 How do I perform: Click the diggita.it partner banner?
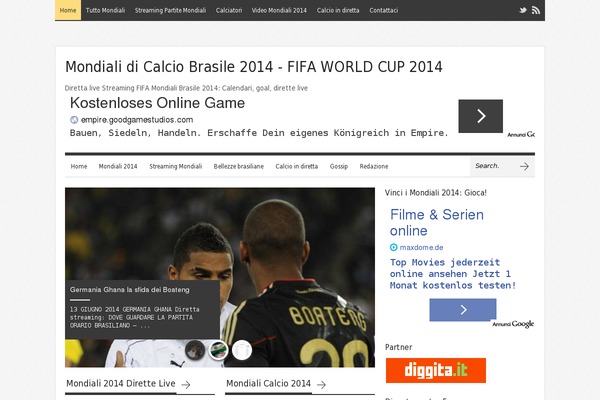point(436,371)
